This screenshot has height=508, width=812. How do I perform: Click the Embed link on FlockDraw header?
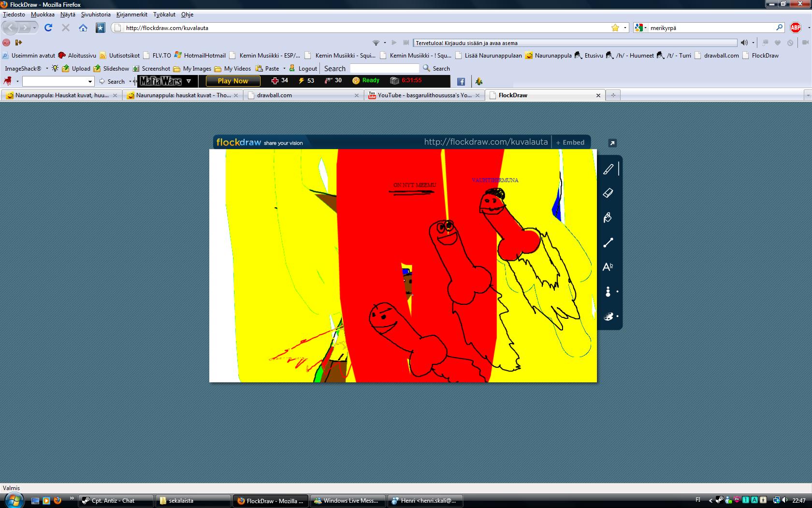tap(570, 142)
